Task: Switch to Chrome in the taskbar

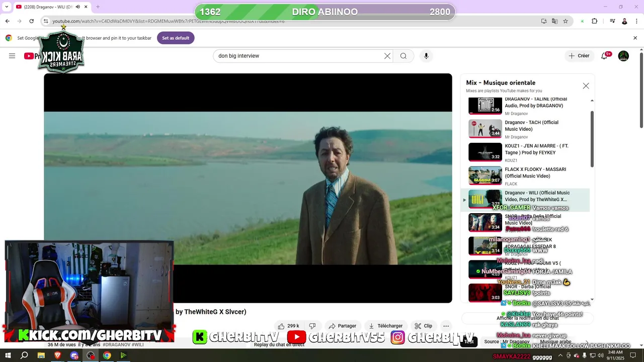Action: (x=107, y=355)
